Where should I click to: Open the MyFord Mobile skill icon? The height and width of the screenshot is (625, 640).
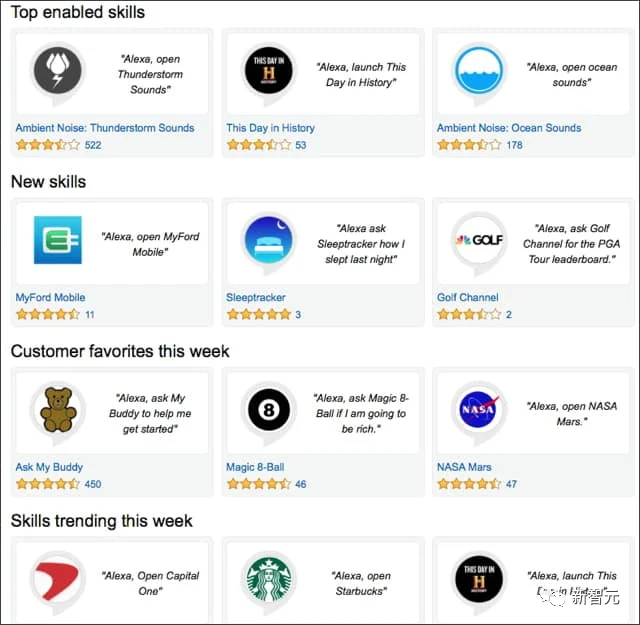point(58,239)
